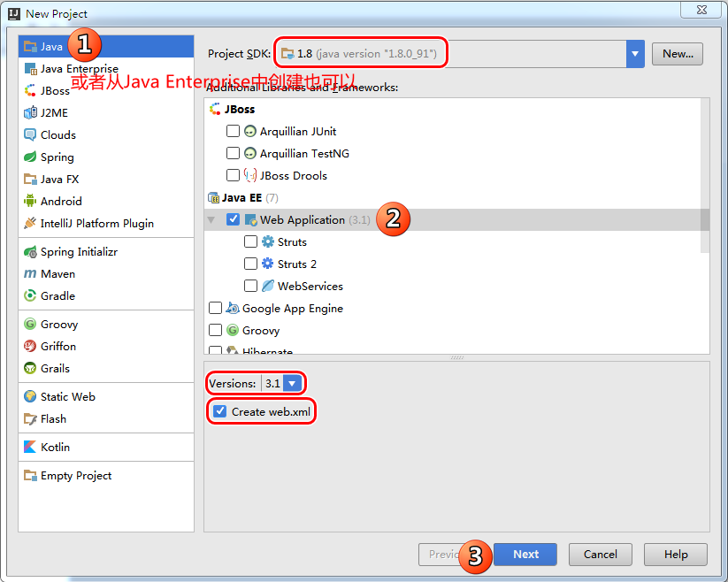The height and width of the screenshot is (582, 728).
Task: Click the Arquillian JUnit framework icon
Action: [x=250, y=131]
